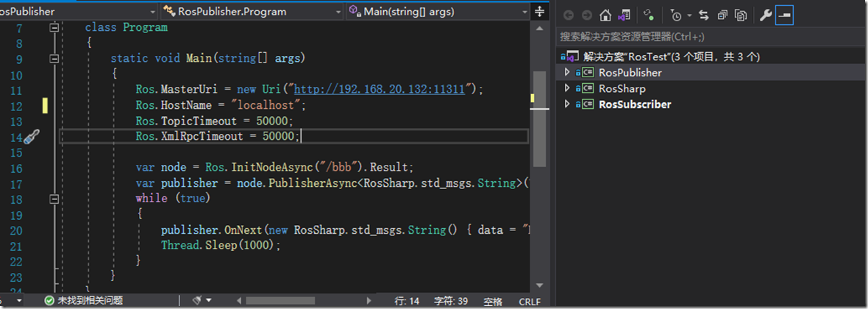Open code cleanup dropdown arrow next to broom
Image resolution: width=868 pixels, height=309 pixels.
[209, 301]
